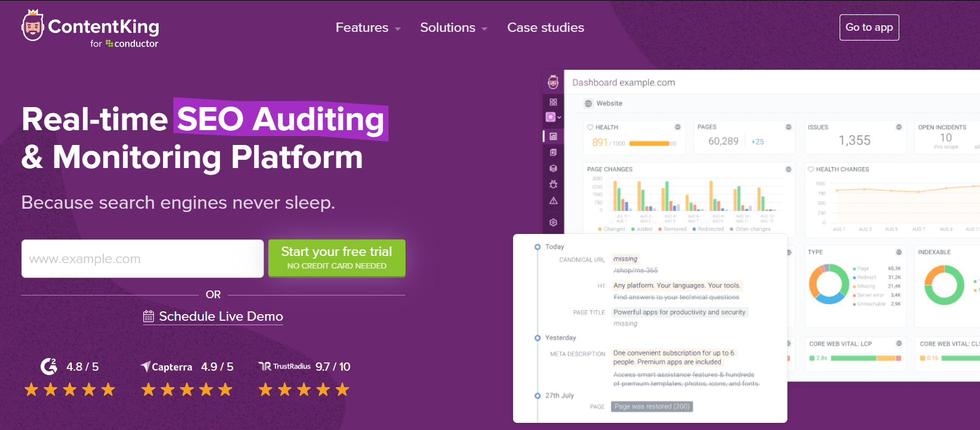Click the 60,289 pages count
The image size is (980, 430).
(723, 141)
